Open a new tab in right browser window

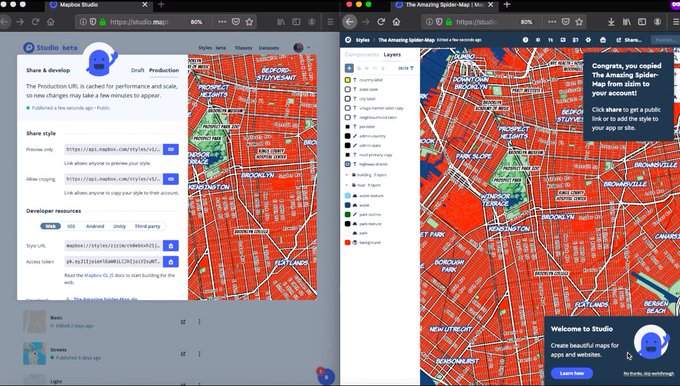507,5
